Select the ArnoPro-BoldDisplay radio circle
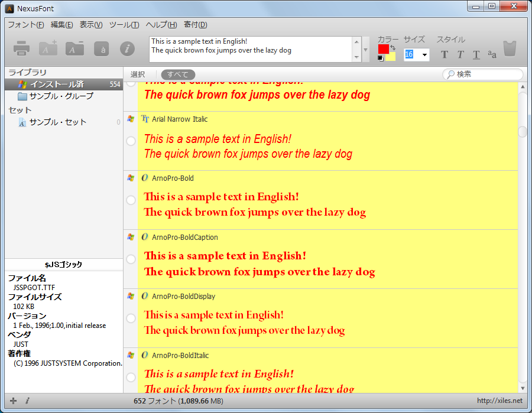Viewport: 532px width, 413px height. (x=131, y=318)
